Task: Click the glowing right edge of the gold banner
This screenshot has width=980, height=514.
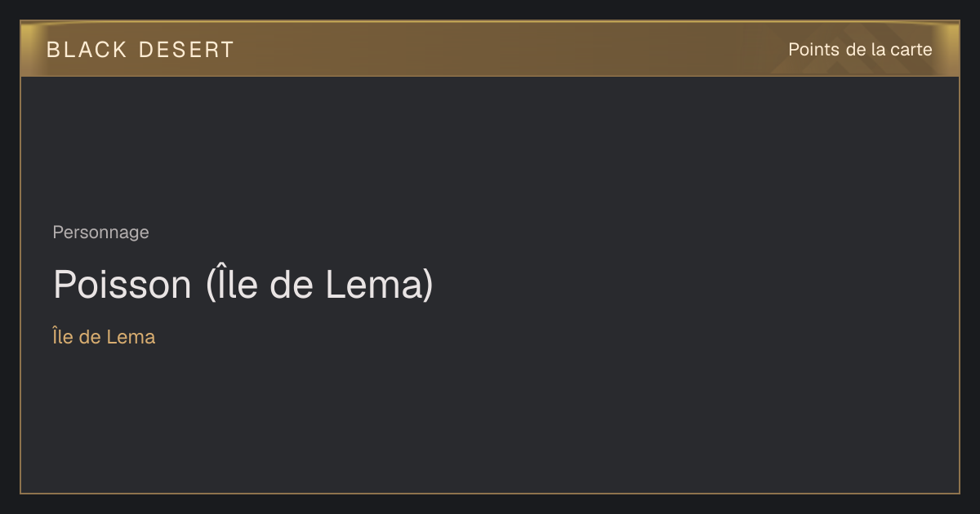Action: tap(950, 49)
